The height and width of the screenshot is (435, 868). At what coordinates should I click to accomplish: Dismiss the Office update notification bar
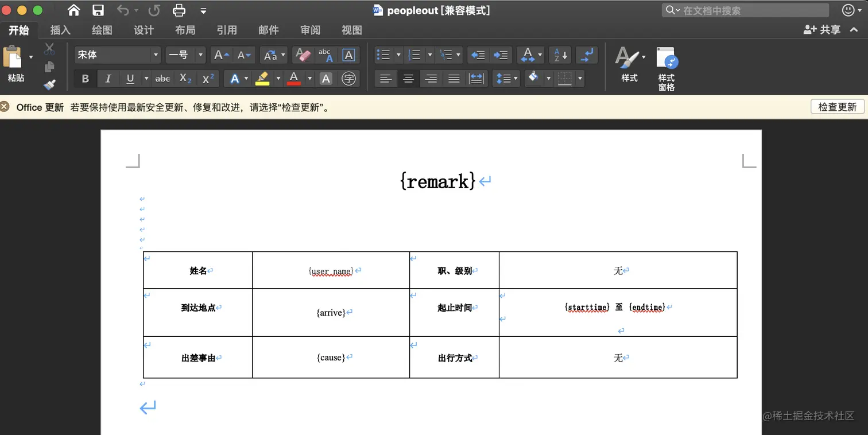(5, 107)
